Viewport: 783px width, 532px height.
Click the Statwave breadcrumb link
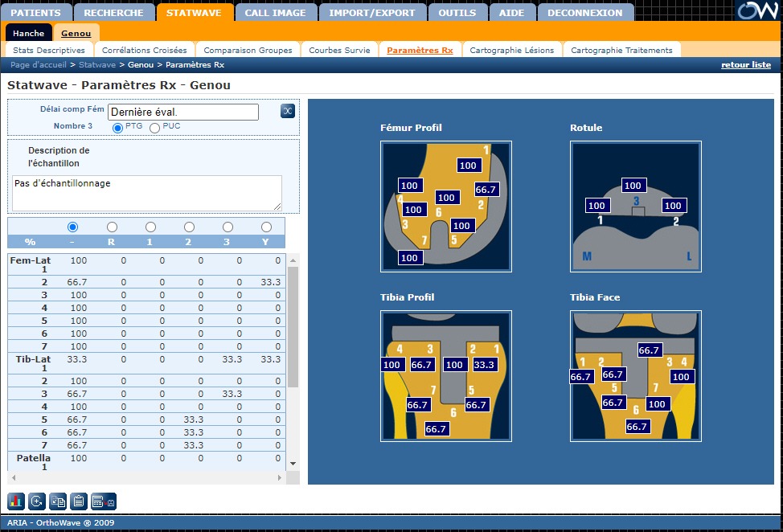(x=97, y=65)
